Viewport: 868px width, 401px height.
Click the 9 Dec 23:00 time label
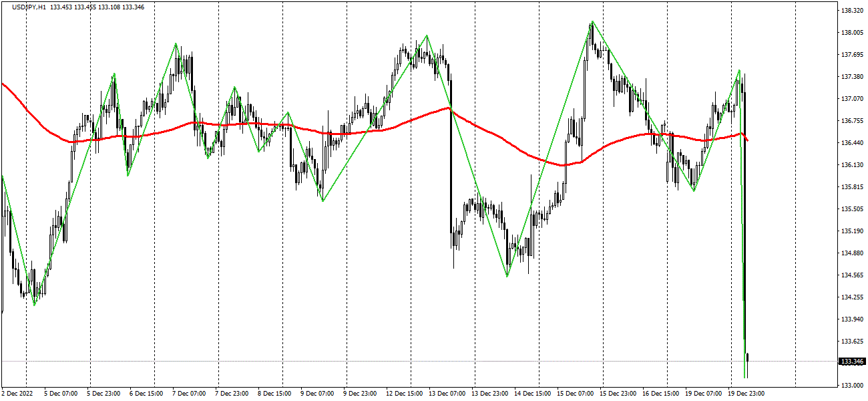pos(361,394)
